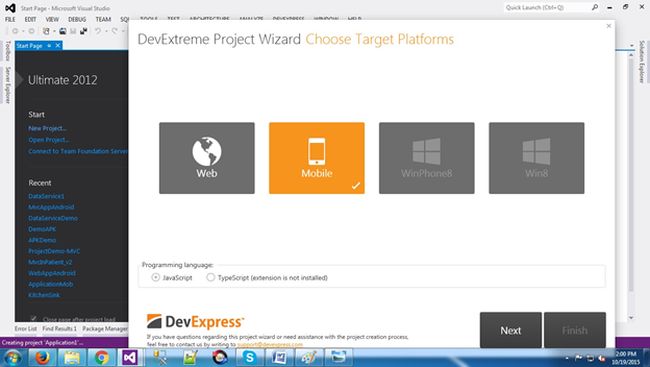This screenshot has width=650, height=367.
Task: Open the Find Results 1 tab
Action: (x=59, y=328)
